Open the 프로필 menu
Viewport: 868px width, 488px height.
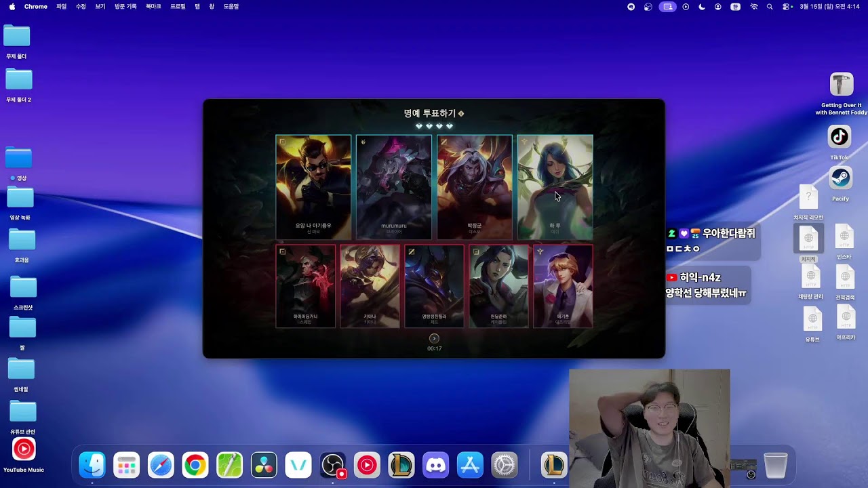click(x=178, y=6)
